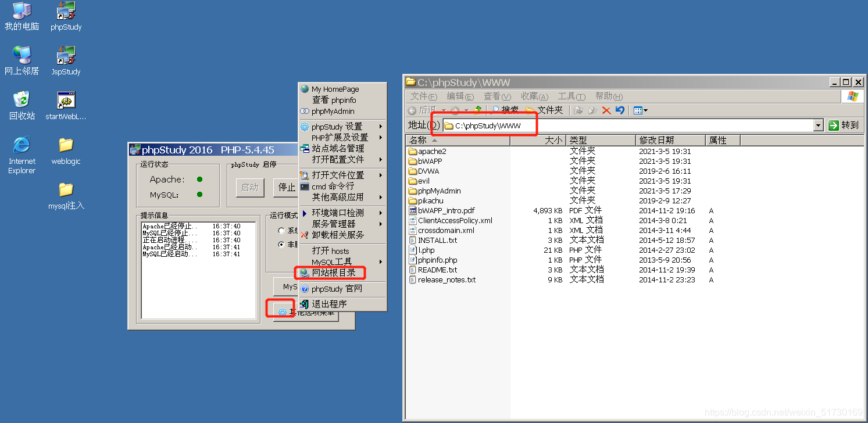
Task: Select the apache2 folder
Action: pyautogui.click(x=427, y=151)
